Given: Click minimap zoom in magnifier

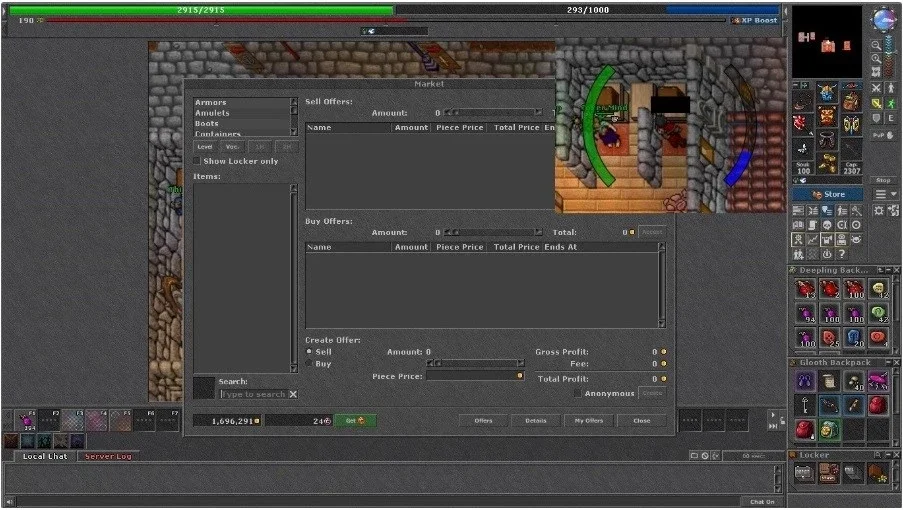Looking at the screenshot, I should click(877, 59).
